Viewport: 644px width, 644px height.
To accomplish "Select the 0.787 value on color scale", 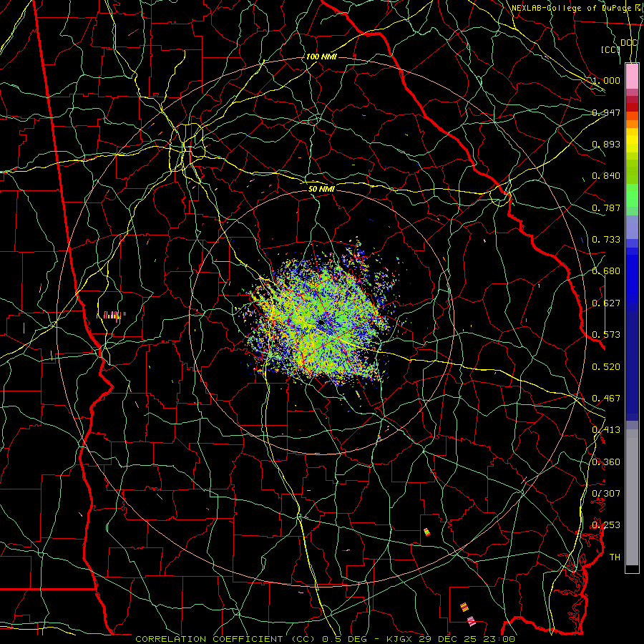I will (606, 208).
